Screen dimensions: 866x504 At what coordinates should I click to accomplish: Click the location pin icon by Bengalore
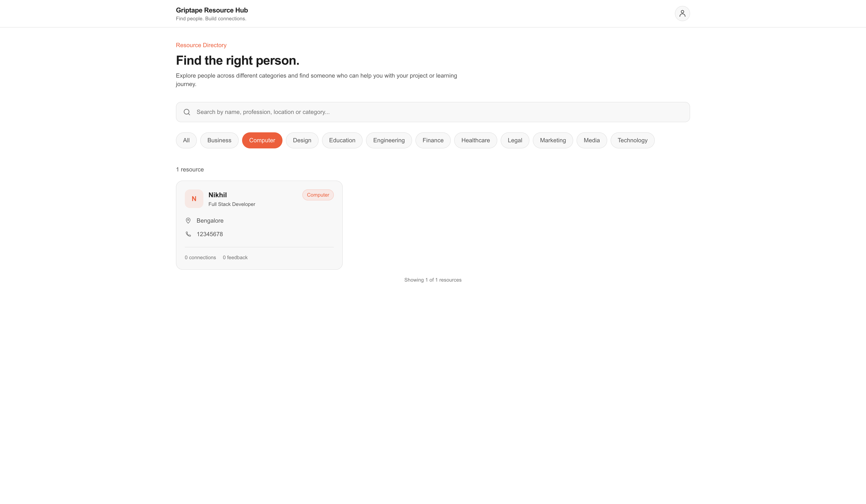(x=188, y=220)
